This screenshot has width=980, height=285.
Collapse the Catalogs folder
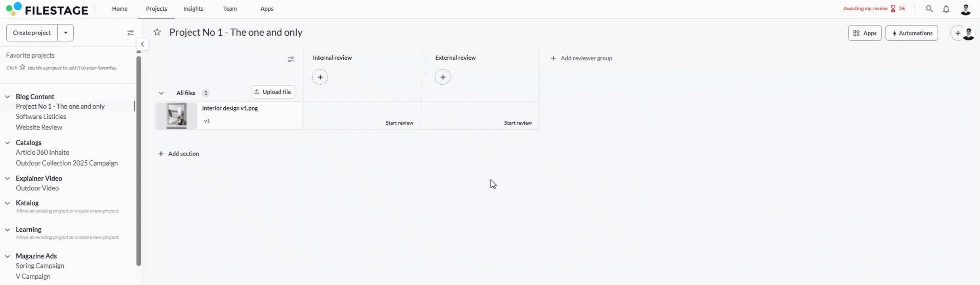click(x=8, y=142)
